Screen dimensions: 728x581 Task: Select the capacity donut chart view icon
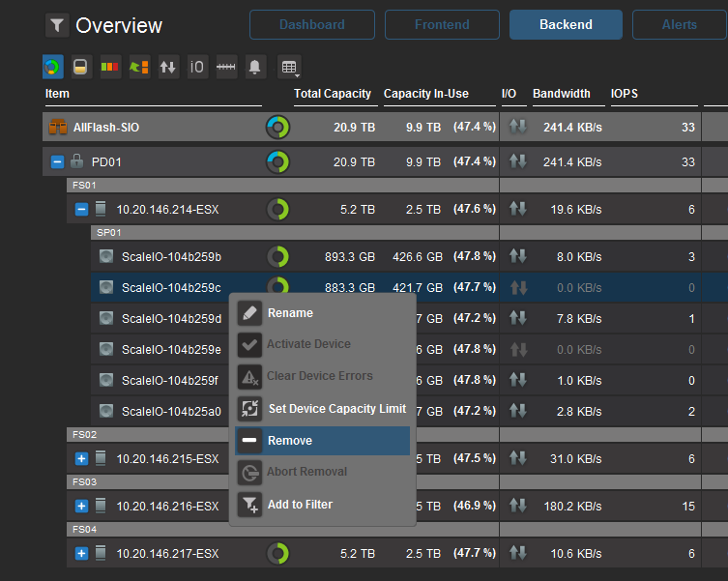point(53,67)
